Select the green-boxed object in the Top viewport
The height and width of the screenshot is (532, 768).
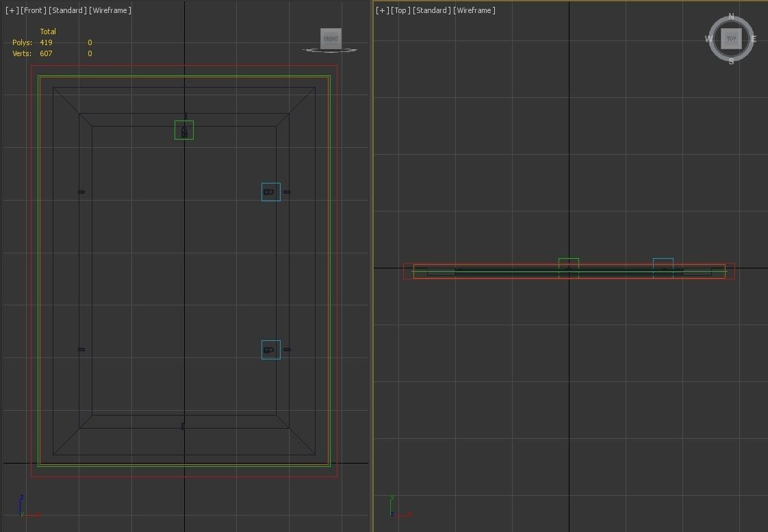click(569, 268)
